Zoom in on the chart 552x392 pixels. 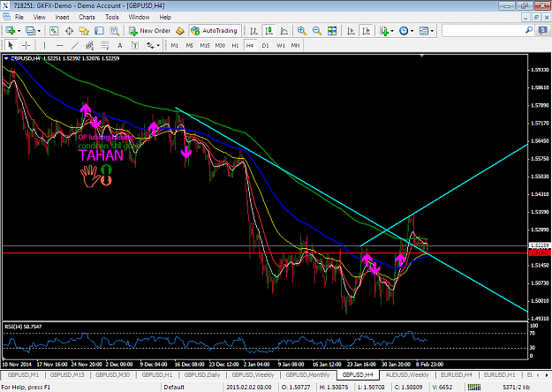point(301,31)
